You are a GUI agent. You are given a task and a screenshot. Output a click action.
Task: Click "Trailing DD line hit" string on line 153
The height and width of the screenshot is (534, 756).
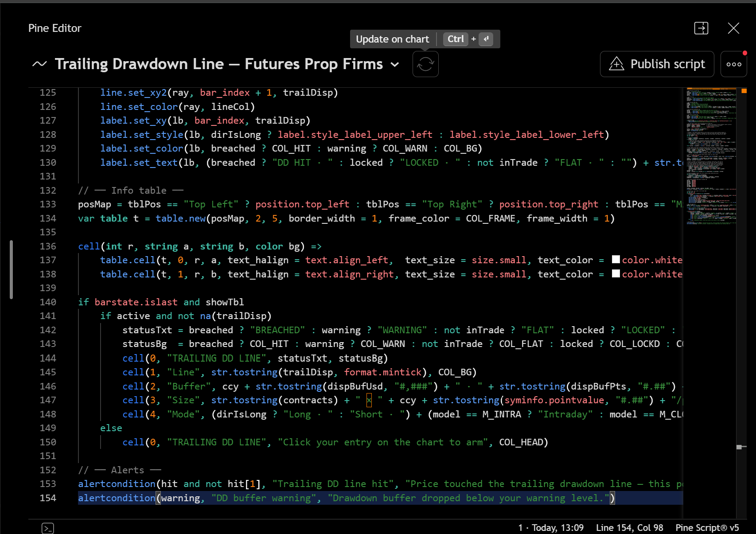[333, 484]
